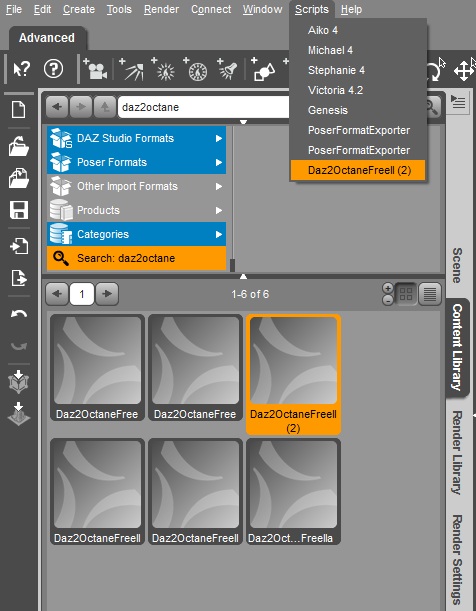Select Search: daz2octane tree row
Screen dimensions: 476x611
(x=136, y=258)
